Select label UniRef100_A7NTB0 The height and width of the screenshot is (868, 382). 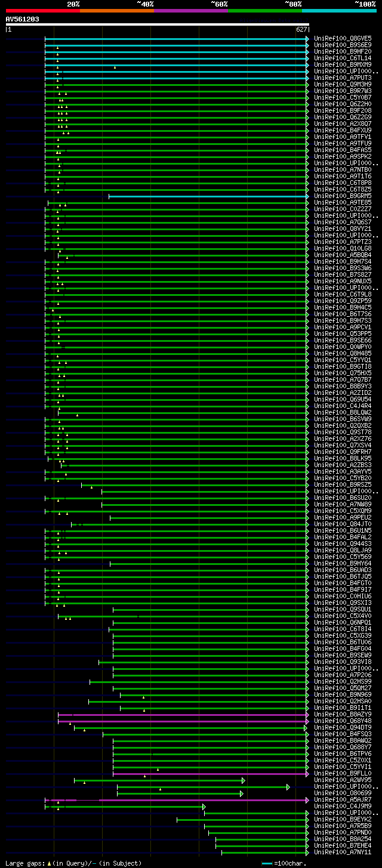tap(343, 169)
